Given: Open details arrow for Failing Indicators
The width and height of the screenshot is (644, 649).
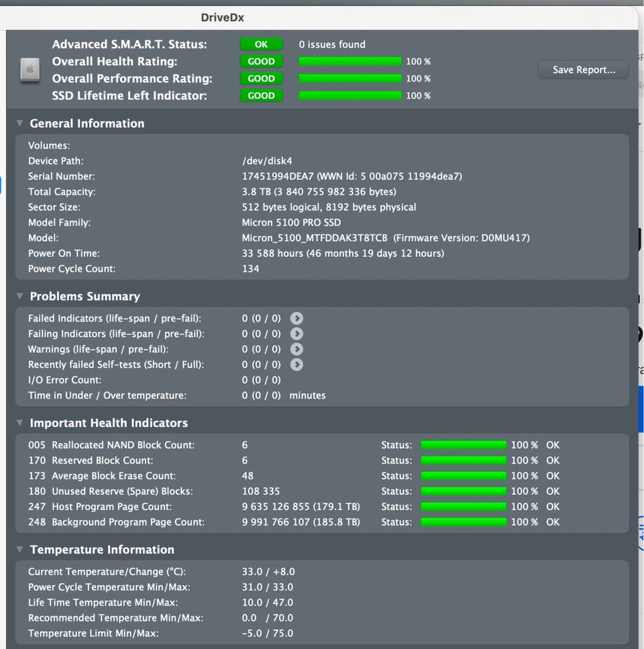Looking at the screenshot, I should [297, 334].
